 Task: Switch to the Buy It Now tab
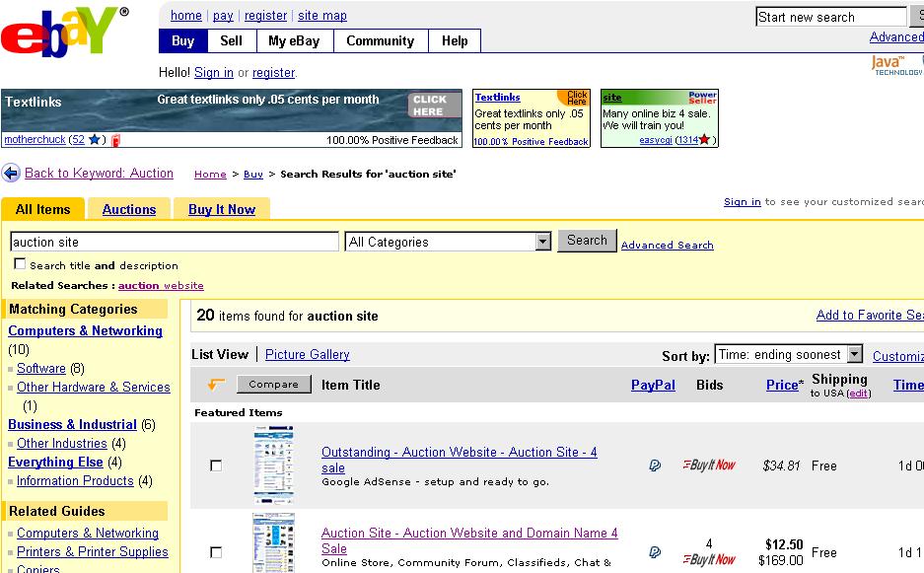pos(222,209)
